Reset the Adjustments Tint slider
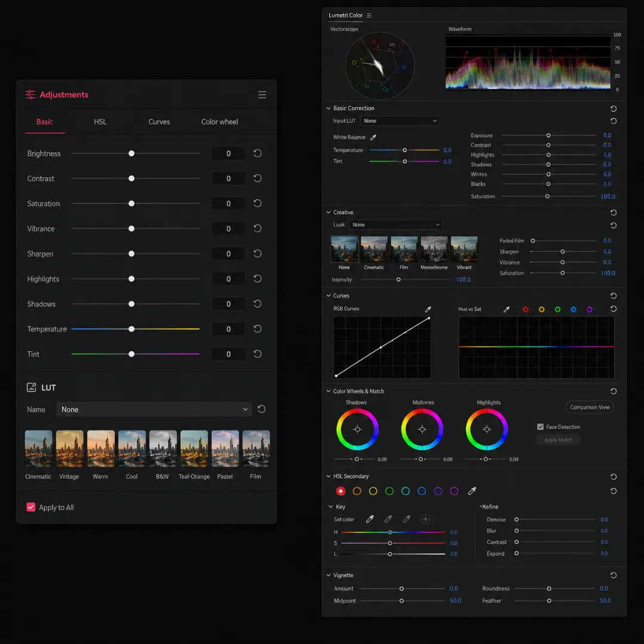644x644 pixels. pyautogui.click(x=258, y=354)
